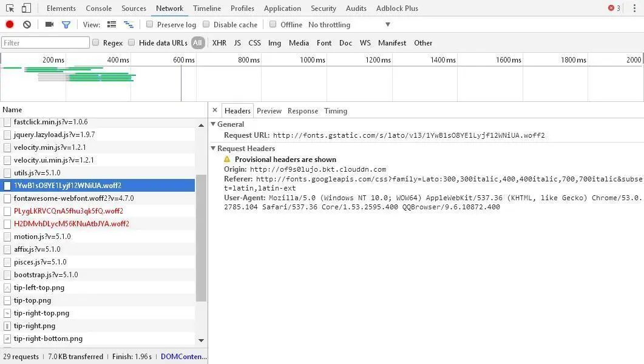Open the Timing tab of the request
Image resolution: width=644 pixels, height=364 pixels.
[336, 111]
